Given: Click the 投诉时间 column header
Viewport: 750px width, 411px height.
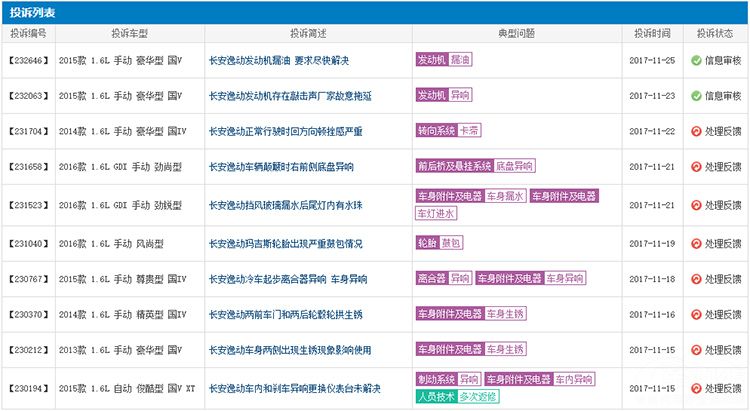Looking at the screenshot, I should coord(652,33).
